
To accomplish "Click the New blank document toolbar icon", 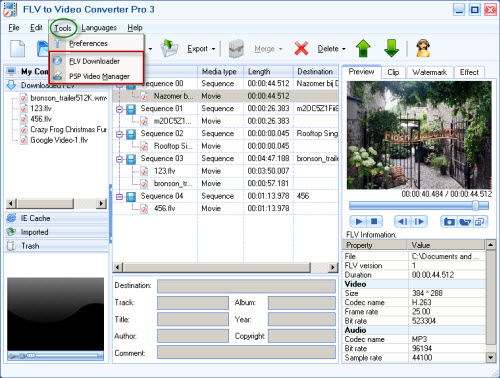I will click(18, 49).
